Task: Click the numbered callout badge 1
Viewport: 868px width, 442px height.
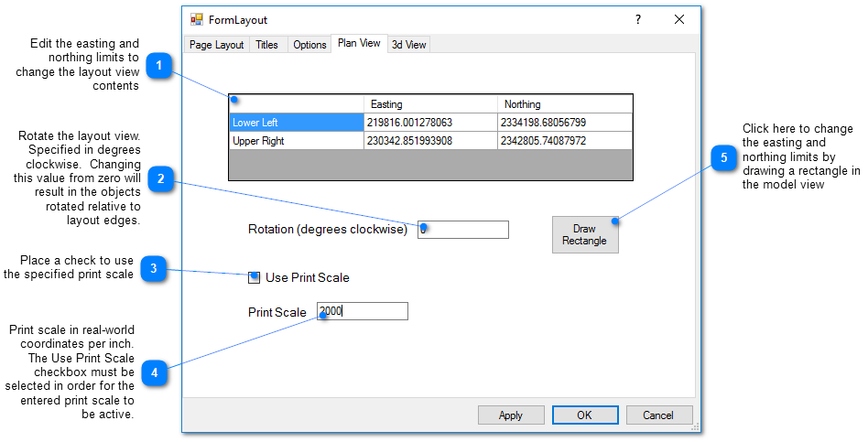Action: click(158, 65)
